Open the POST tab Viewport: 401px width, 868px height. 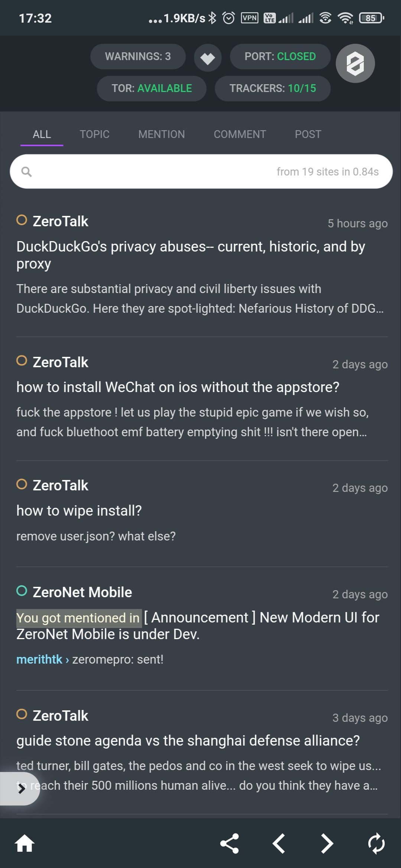pyautogui.click(x=308, y=134)
